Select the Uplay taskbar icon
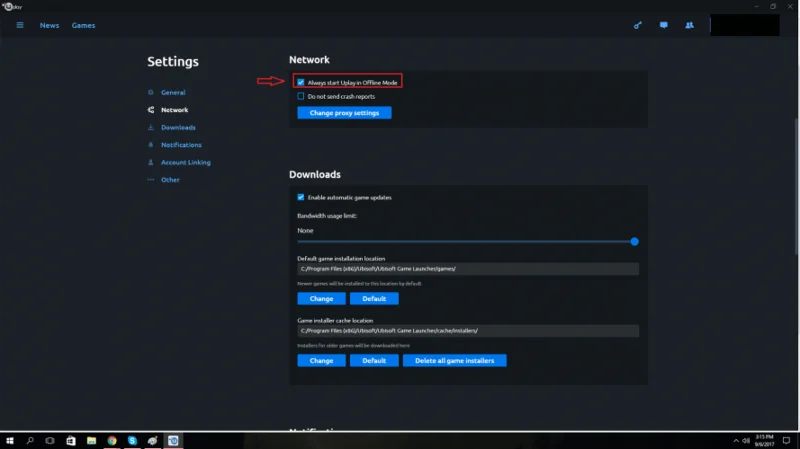 click(173, 441)
